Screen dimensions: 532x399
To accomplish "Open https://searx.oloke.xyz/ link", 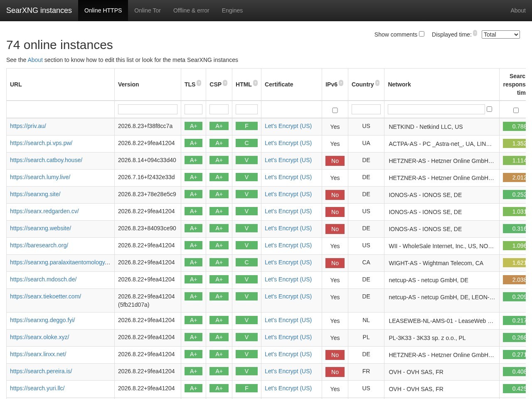I will tap(39, 337).
